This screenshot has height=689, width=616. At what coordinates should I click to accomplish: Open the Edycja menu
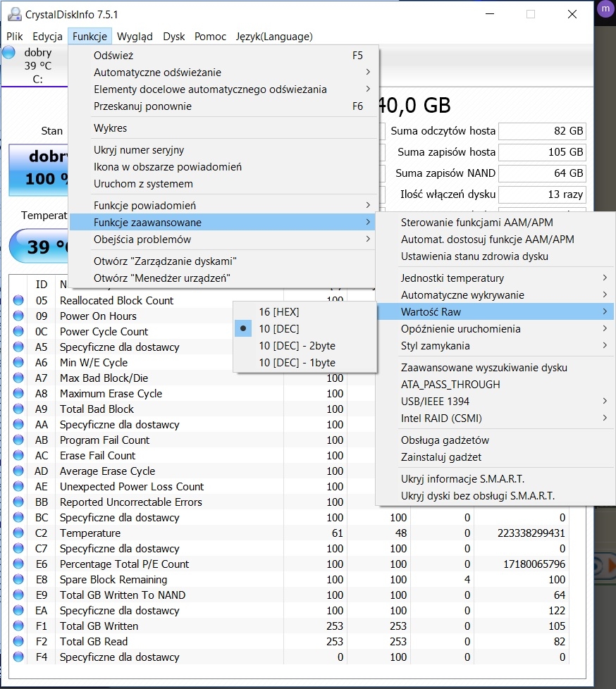[47, 37]
